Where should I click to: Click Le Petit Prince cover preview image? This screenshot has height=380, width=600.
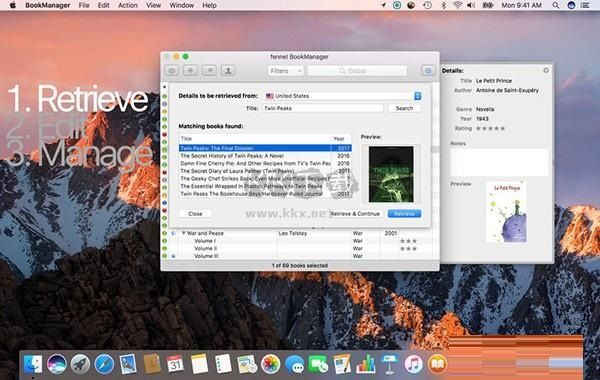click(x=506, y=212)
